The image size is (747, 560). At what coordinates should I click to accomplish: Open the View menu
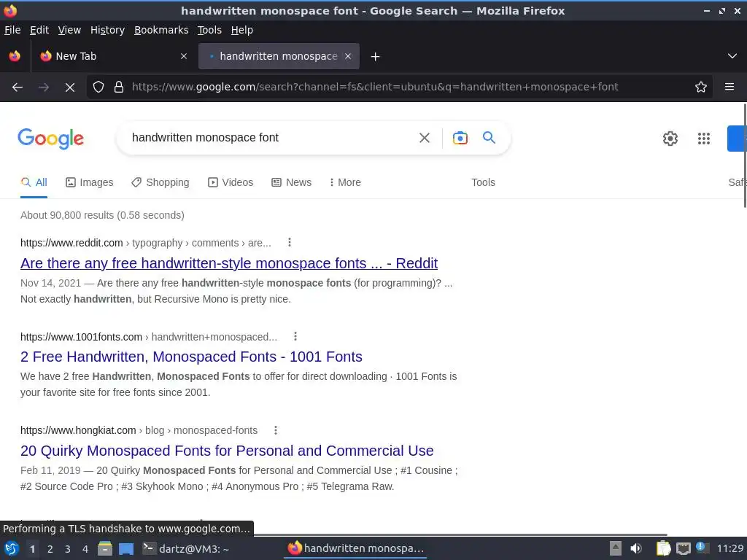tap(69, 30)
